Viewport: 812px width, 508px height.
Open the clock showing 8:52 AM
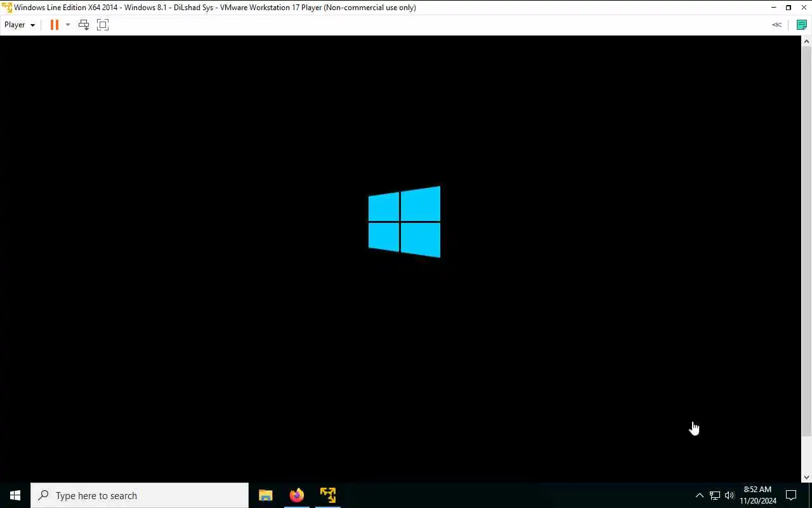pos(758,495)
